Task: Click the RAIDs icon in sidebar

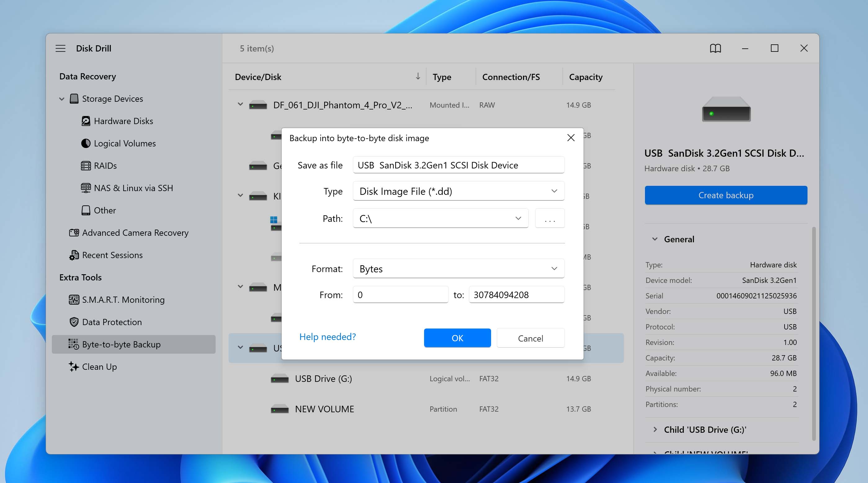Action: pyautogui.click(x=86, y=165)
